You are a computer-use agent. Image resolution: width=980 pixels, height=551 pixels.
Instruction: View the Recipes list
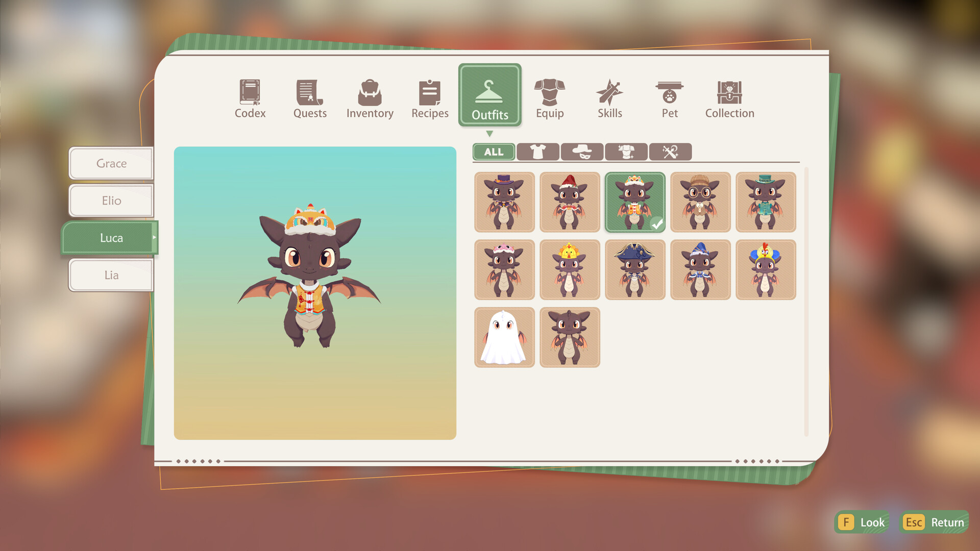429,97
